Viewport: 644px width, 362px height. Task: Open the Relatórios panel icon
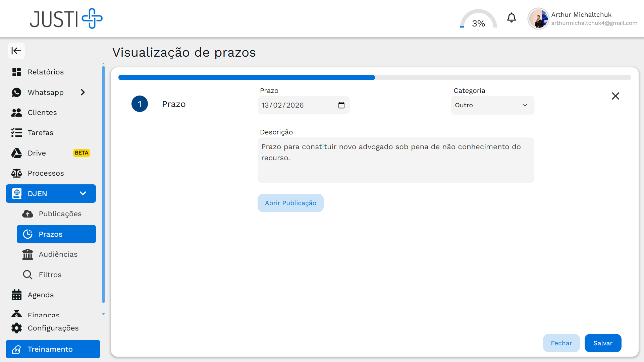[x=17, y=72]
